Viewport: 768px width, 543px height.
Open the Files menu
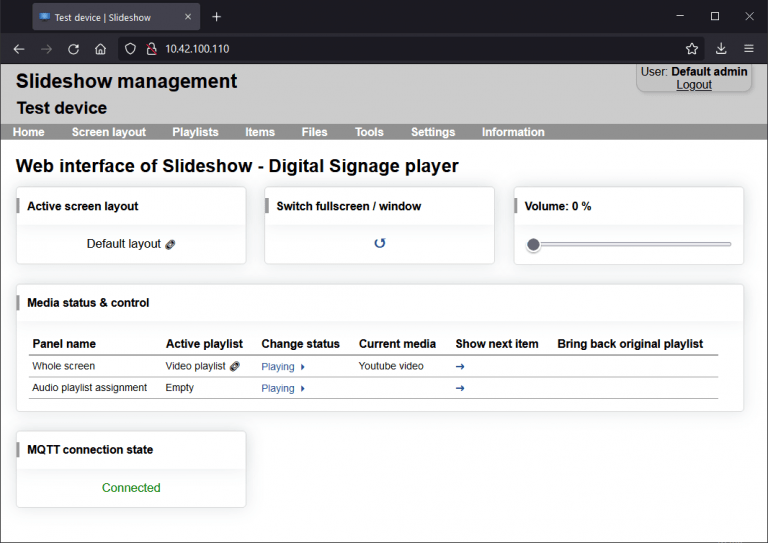pyautogui.click(x=314, y=132)
